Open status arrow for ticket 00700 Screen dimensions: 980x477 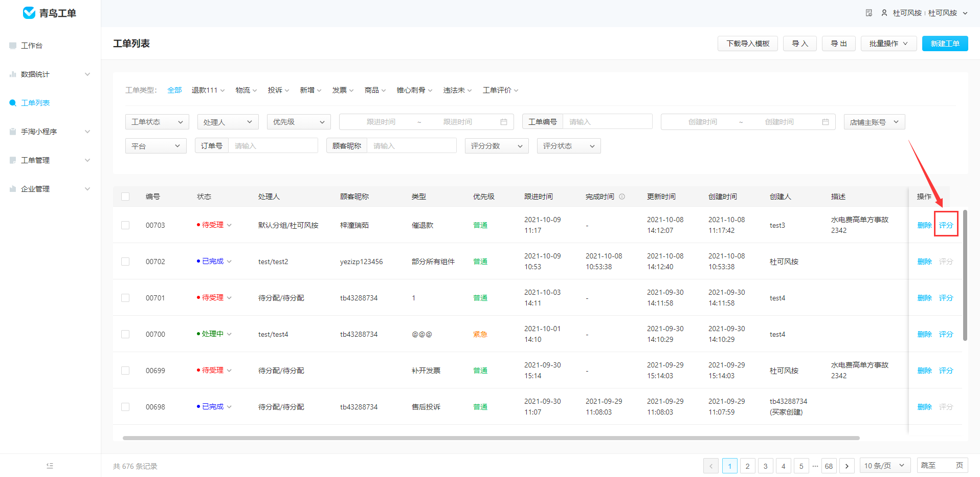229,334
